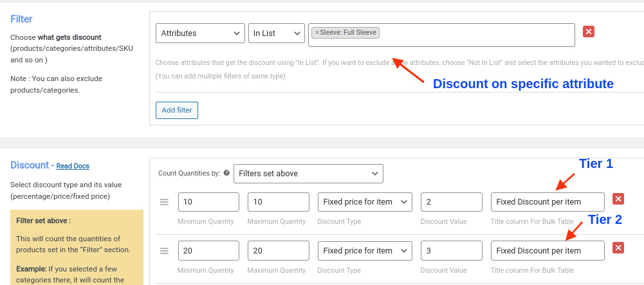Click the 'Filter set above :' note heading
Image resolution: width=644 pixels, height=285 pixels.
tap(44, 221)
